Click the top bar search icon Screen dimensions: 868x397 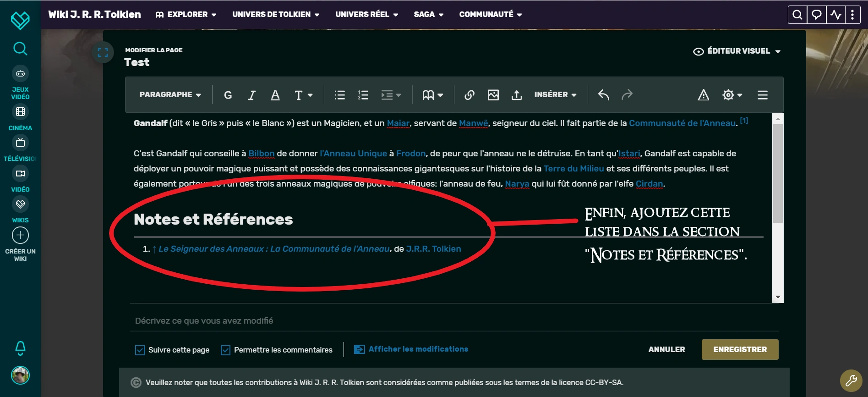tap(797, 15)
